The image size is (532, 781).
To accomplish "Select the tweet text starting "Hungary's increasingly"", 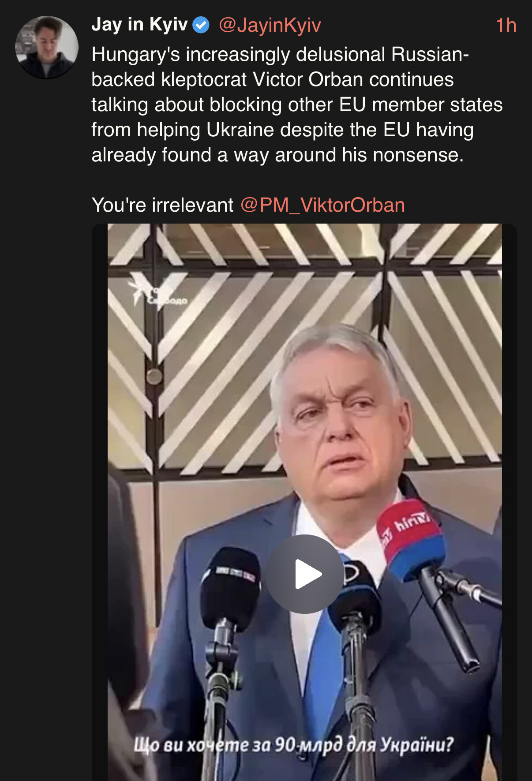I will (x=297, y=105).
